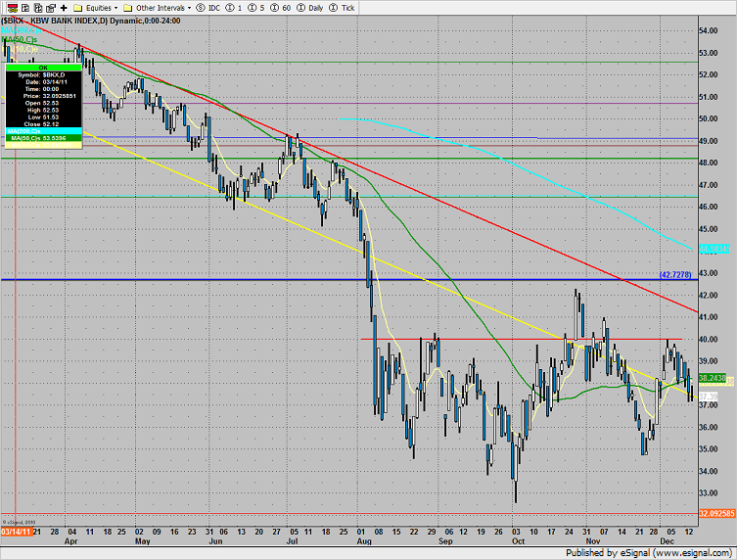Screen dimensions: 737x560
Task: Click the red chart-link toolbar icon
Action: [13, 8]
